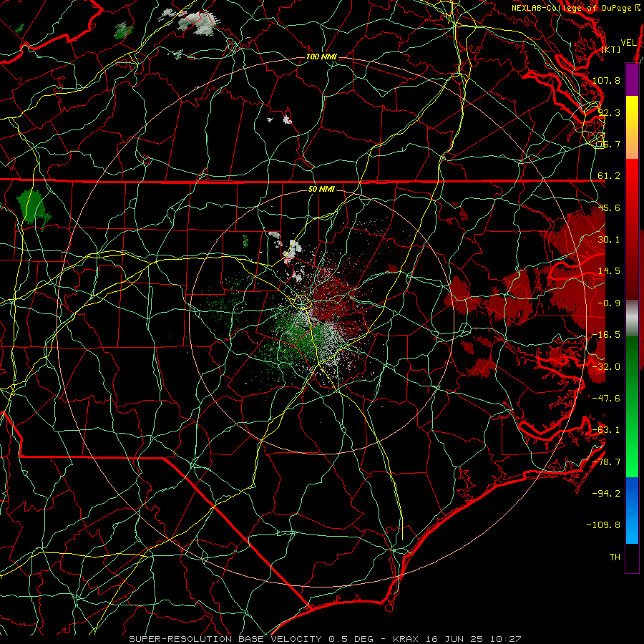Viewport: 644px width, 644px height.
Task: Click the green inbound velocity patch at far west
Action: pyautogui.click(x=31, y=206)
